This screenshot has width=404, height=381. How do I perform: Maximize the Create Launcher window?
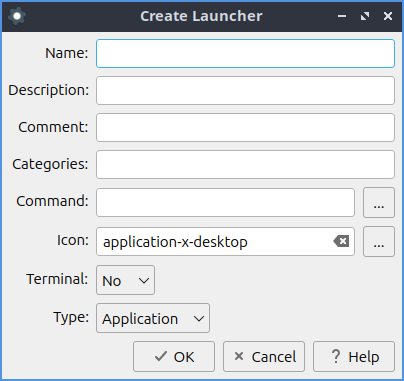(x=365, y=16)
